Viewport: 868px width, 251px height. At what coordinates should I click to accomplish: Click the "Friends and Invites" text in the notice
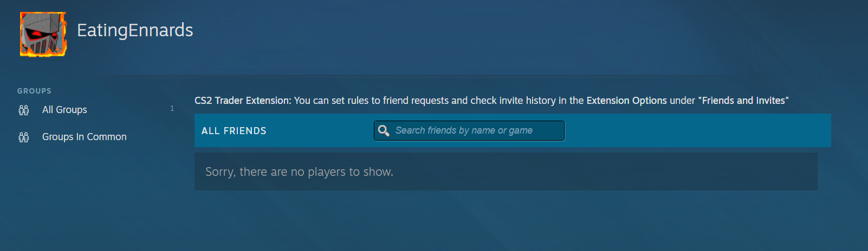click(x=743, y=101)
